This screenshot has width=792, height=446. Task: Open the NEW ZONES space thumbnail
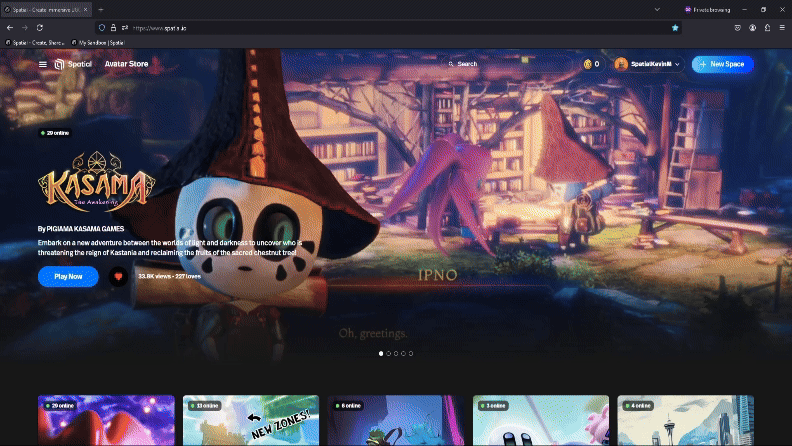pyautogui.click(x=251, y=420)
